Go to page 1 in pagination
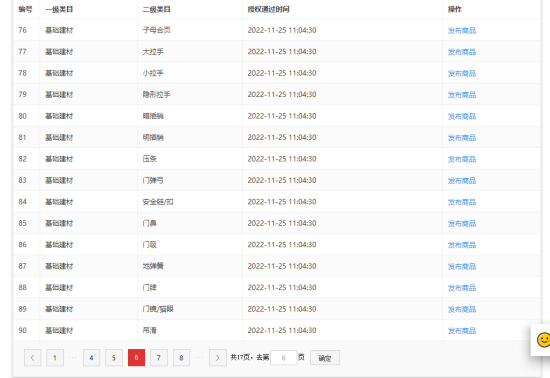Viewport: 550px width, 378px height. (x=55, y=358)
